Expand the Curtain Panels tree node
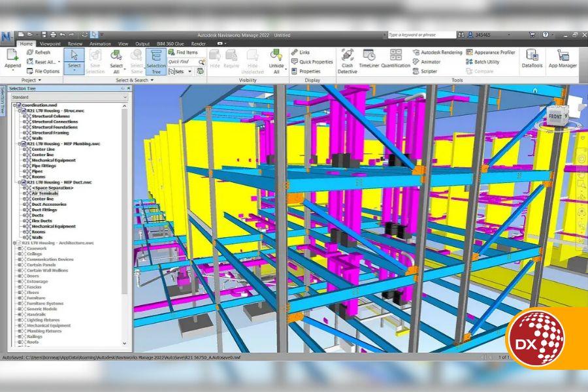The width and height of the screenshot is (588, 392). coord(19,265)
